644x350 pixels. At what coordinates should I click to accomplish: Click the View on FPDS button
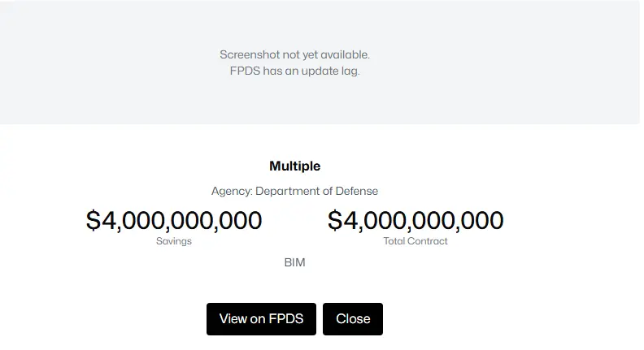pyautogui.click(x=261, y=319)
